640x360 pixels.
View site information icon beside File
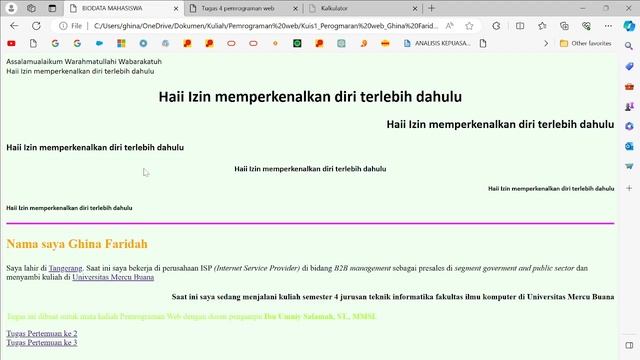click(x=63, y=26)
